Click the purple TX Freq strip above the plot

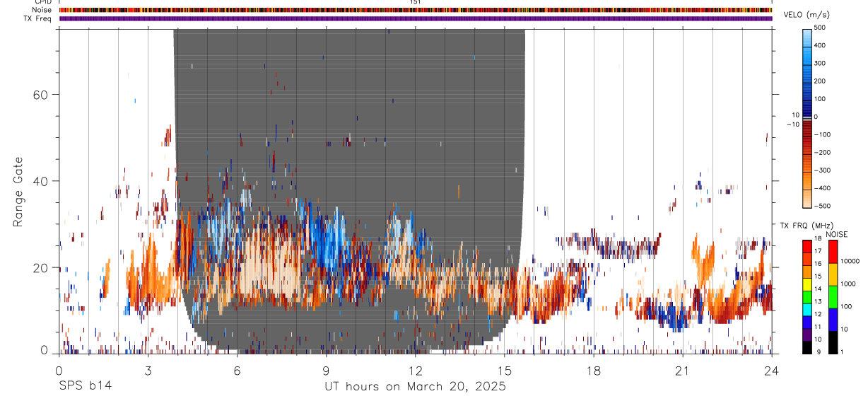pyautogui.click(x=416, y=18)
